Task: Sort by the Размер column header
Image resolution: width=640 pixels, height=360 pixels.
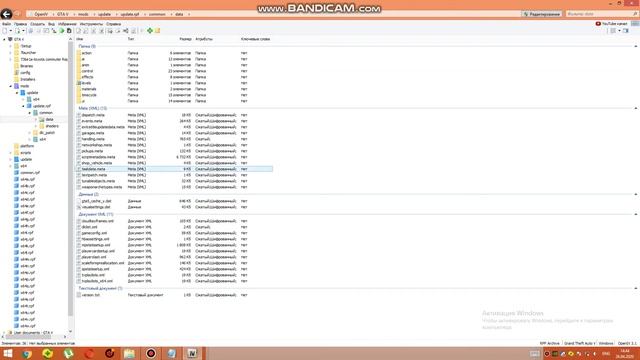Action: [x=185, y=39]
